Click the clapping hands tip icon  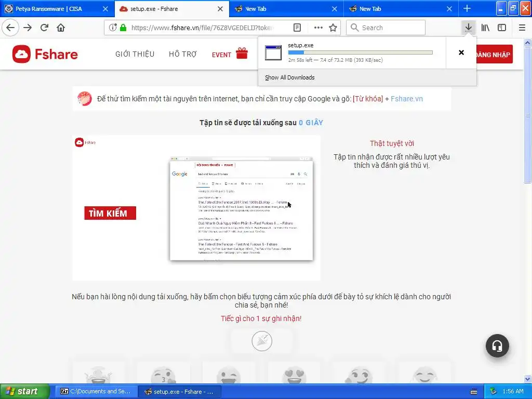click(x=85, y=99)
